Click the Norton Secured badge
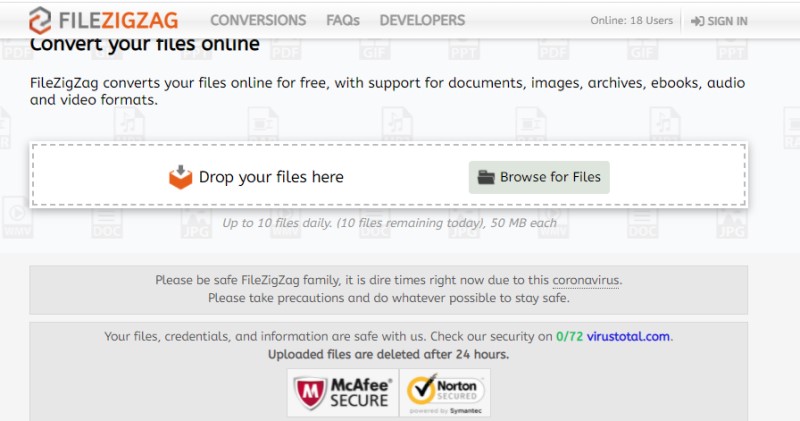800x421 pixels. 446,392
